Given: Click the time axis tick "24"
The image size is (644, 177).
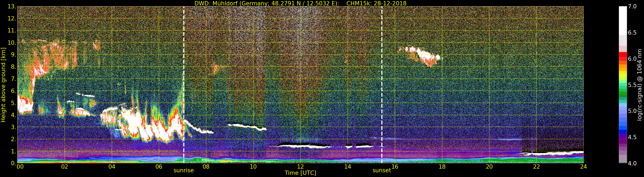Looking at the screenshot, I should pyautogui.click(x=583, y=166).
